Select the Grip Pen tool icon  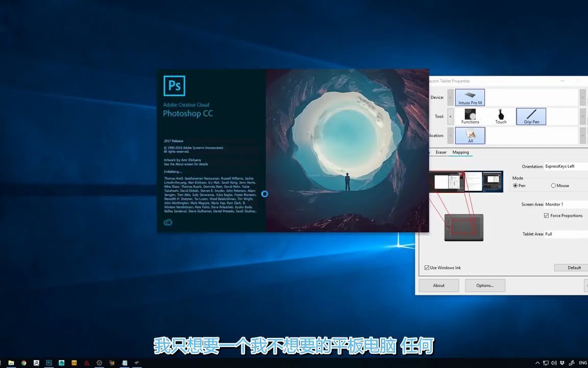pos(531,116)
